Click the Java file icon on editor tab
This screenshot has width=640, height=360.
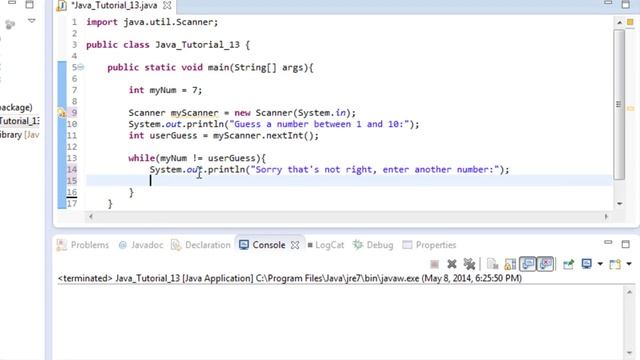coord(62,6)
